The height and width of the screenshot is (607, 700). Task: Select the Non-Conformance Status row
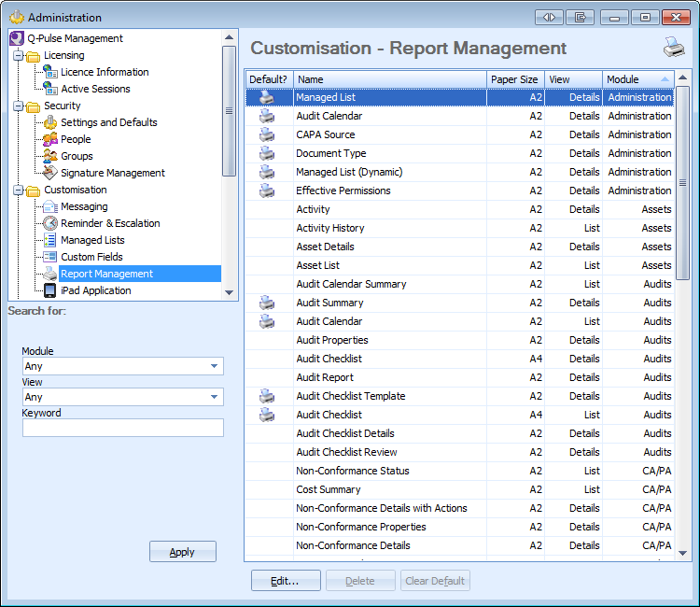[460, 471]
